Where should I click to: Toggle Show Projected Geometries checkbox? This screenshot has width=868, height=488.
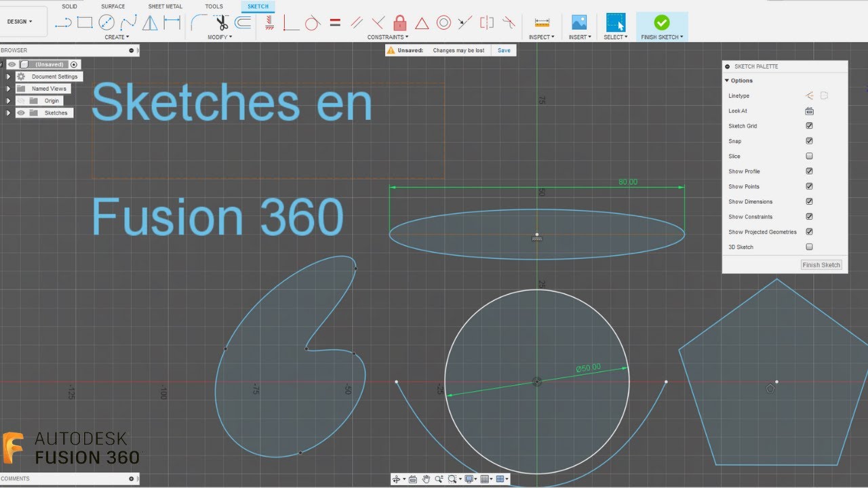tap(809, 232)
